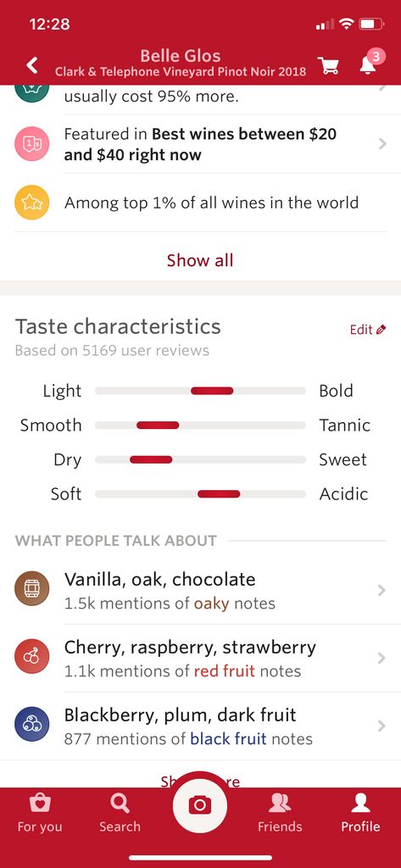This screenshot has height=868, width=401.
Task: Expand Vanilla, oak, chocolate notes chevron
Action: (381, 590)
